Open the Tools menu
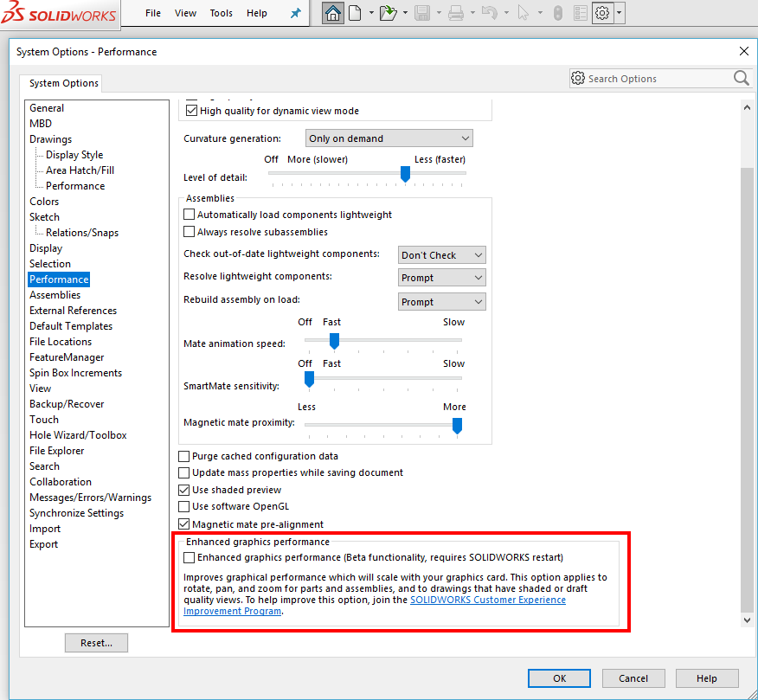This screenshot has width=758, height=700. coord(221,13)
